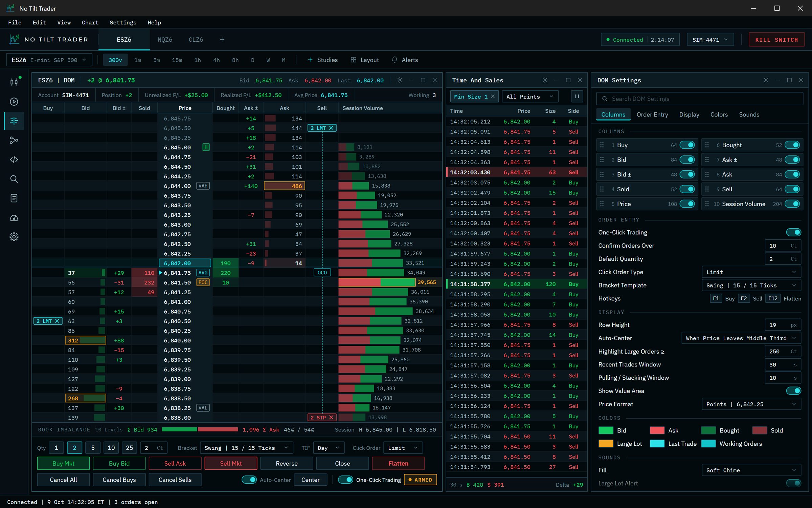Pause the Time And Sales feed

(577, 97)
